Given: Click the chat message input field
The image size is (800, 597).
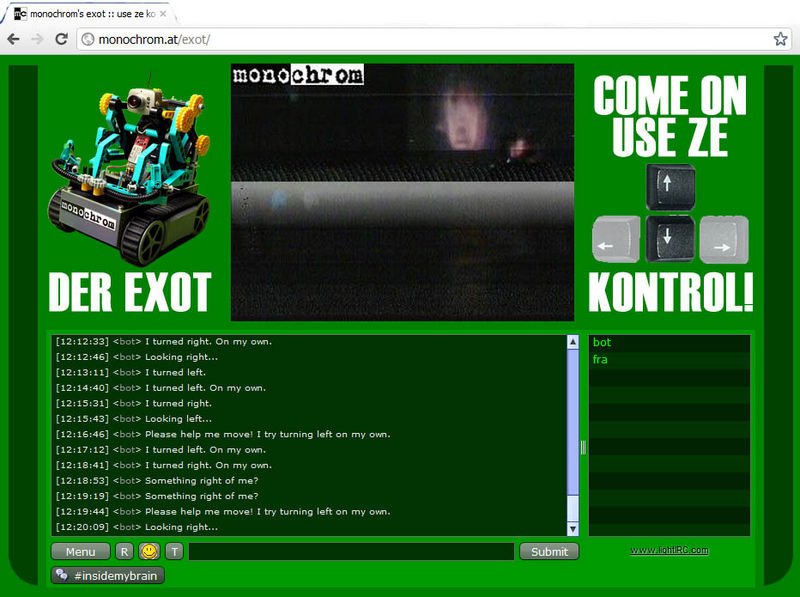Looking at the screenshot, I should (351, 551).
